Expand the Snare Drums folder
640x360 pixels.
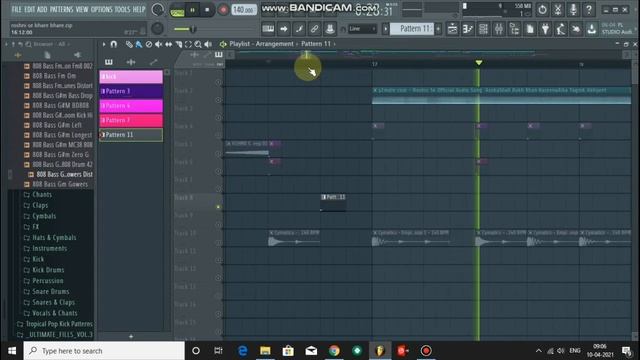51,291
